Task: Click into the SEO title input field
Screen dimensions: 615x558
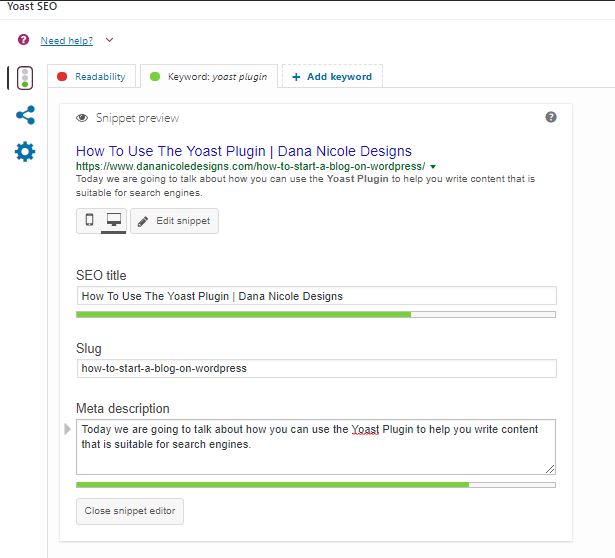Action: (317, 296)
